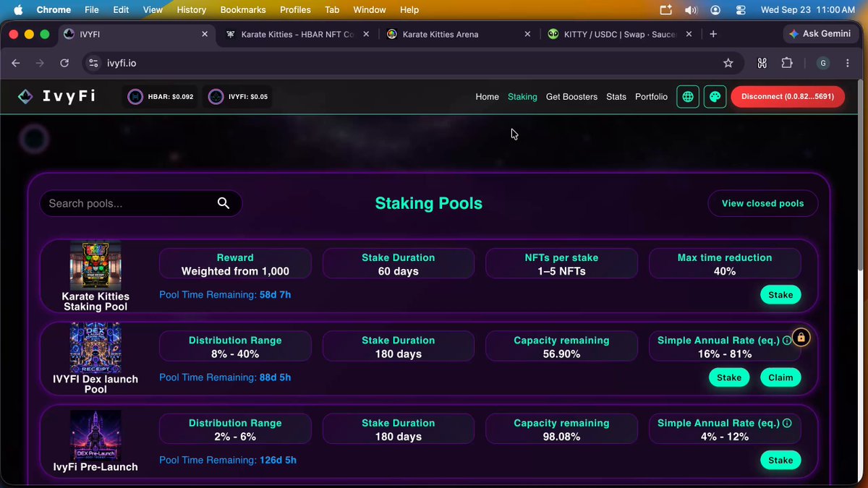Close the Karate Kitties Arena tab
Screen dimensions: 868x488
(527, 34)
